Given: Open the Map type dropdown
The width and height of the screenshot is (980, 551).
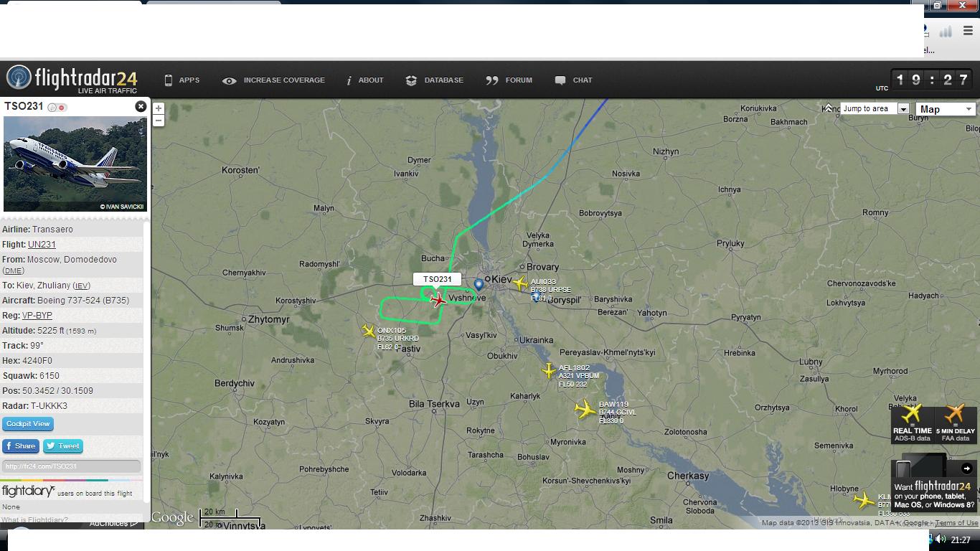Looking at the screenshot, I should [946, 109].
